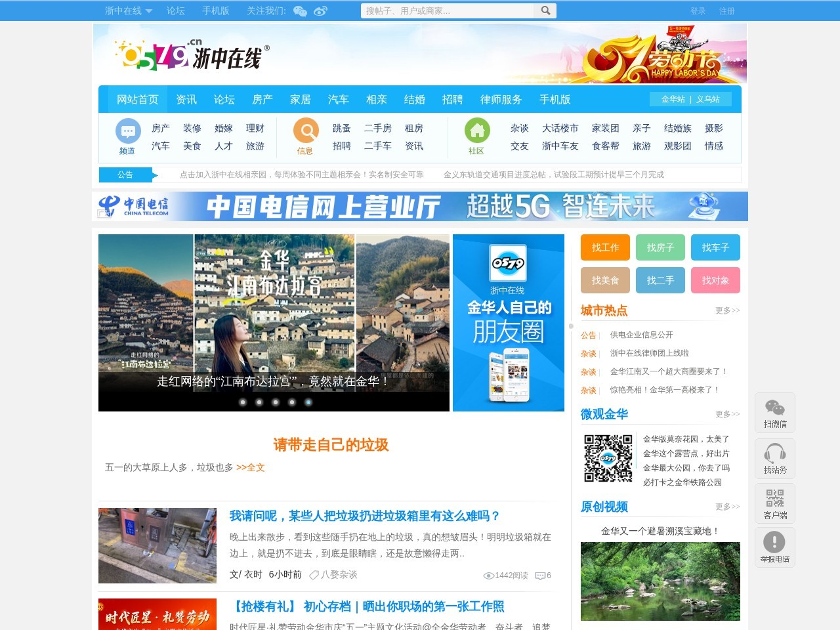This screenshot has width=840, height=630.
Task: Open the 客户端 QR code icon
Action: [x=775, y=503]
